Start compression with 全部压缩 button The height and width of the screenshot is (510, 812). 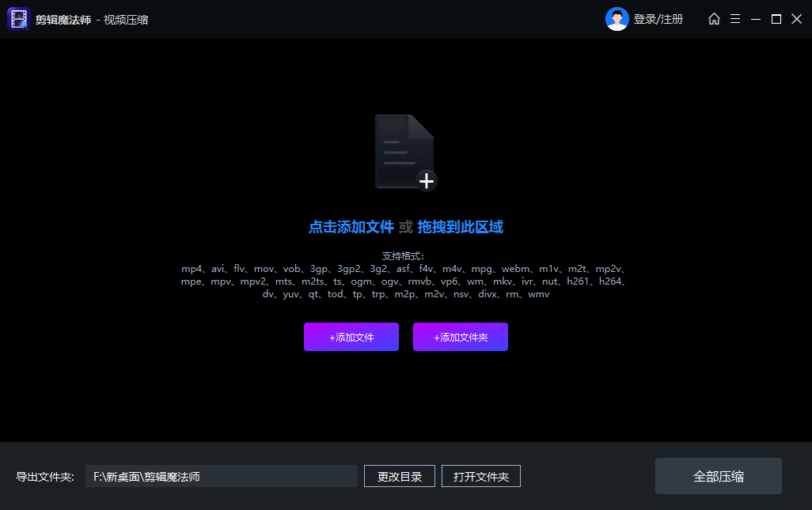point(718,476)
